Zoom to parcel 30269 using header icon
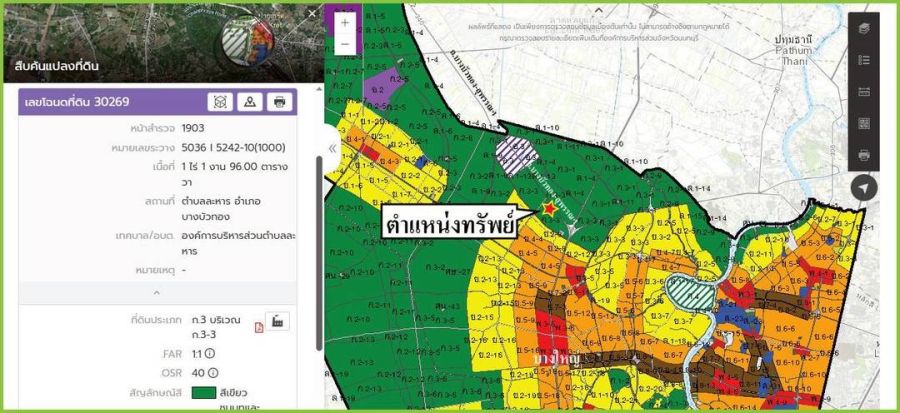The height and width of the screenshot is (413, 900). point(220,101)
